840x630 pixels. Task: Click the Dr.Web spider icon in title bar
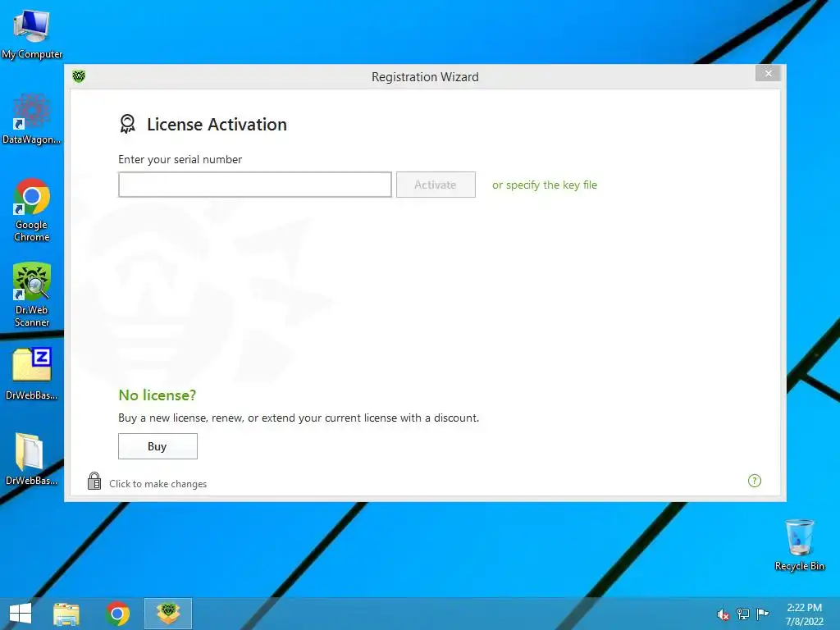pyautogui.click(x=79, y=76)
